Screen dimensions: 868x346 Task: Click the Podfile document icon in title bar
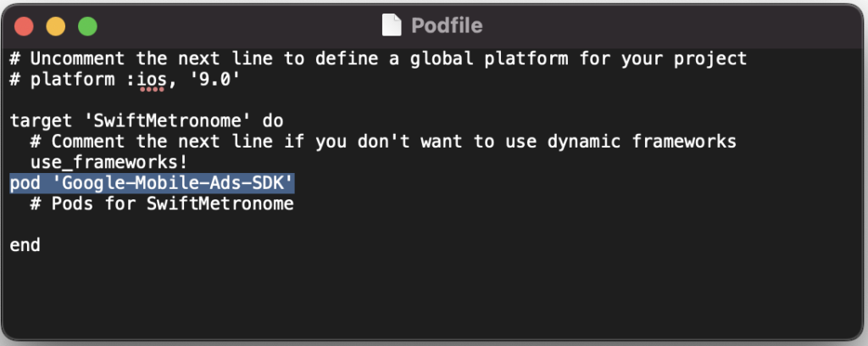tap(392, 25)
